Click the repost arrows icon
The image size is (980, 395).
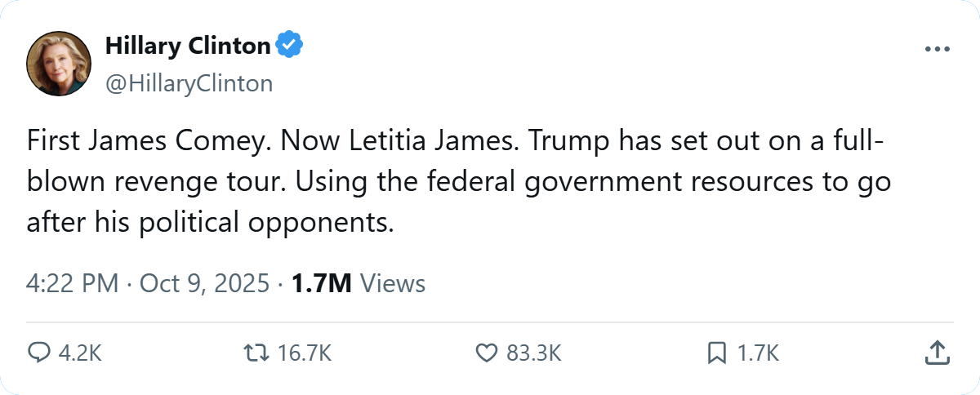pyautogui.click(x=256, y=353)
